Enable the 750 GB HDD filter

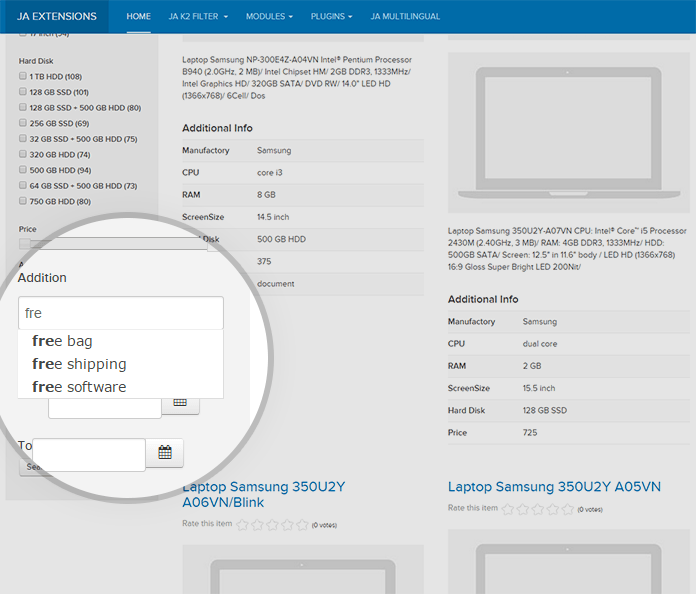coord(23,201)
